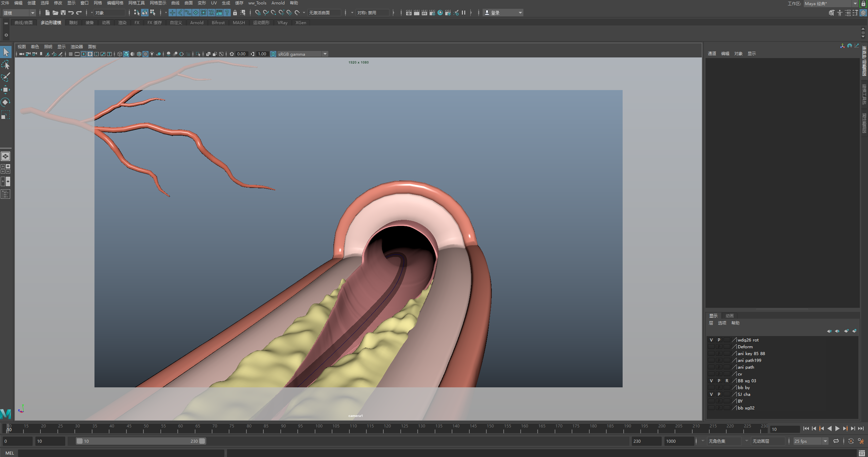Click the Undo arrow icon
Viewport: 868px width, 457px height.
(71, 13)
